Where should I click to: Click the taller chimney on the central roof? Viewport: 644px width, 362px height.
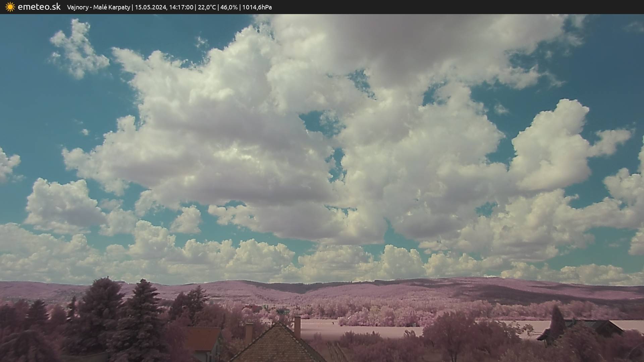coord(297,326)
